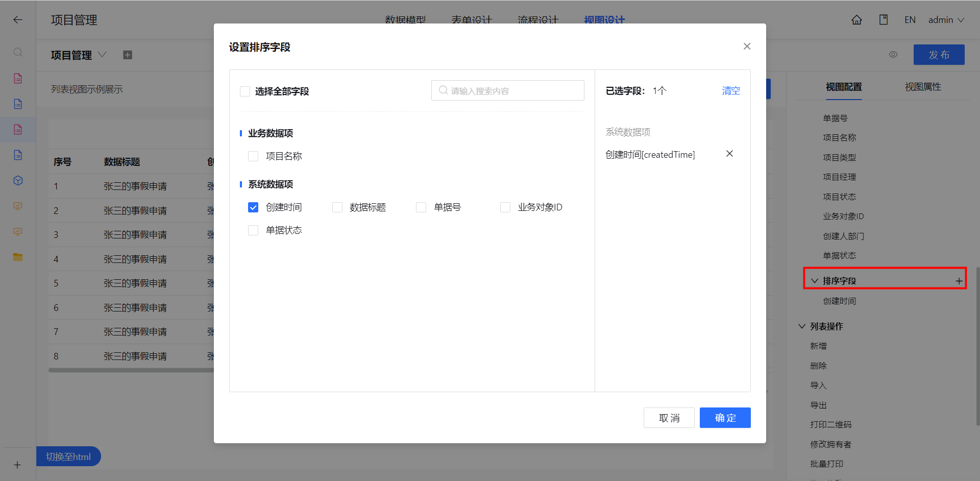The width and height of the screenshot is (980, 481).
Task: Select 项目类型 in the view config list
Action: coord(839,157)
